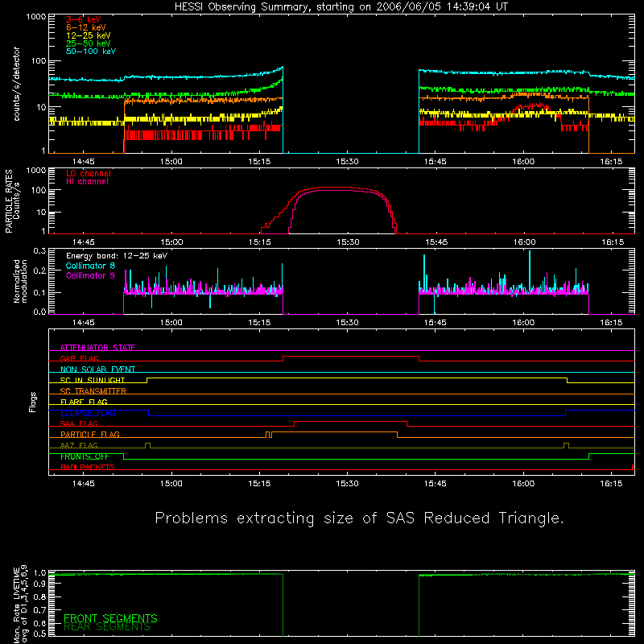
Task: Click the 'Energy band: 12-25 keV' caption
Action: (x=117, y=256)
